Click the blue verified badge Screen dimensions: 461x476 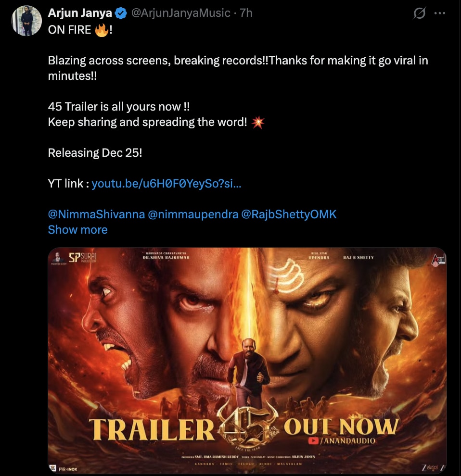[x=121, y=13]
